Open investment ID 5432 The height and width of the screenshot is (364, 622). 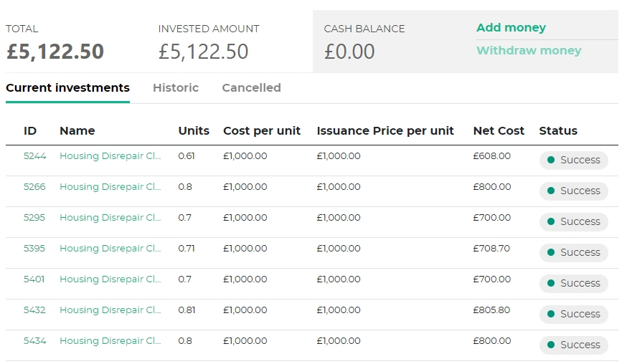click(34, 310)
